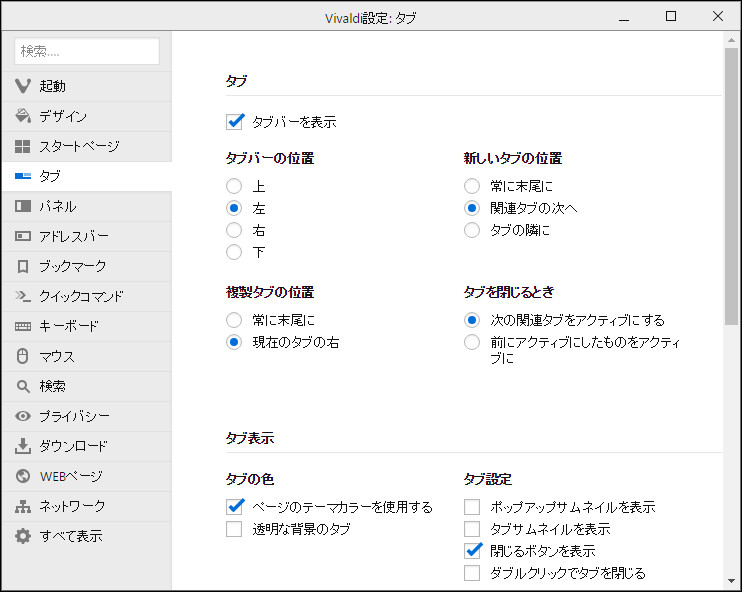Click the paint bucket icon for デザイン
Viewport: 742px width, 592px height.
pos(23,116)
